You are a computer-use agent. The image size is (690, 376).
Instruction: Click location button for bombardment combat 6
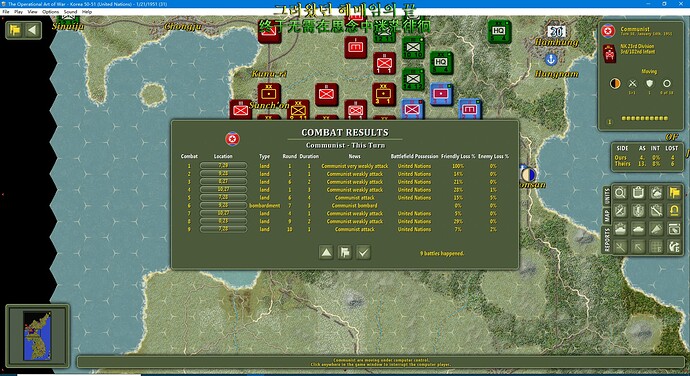click(x=223, y=205)
